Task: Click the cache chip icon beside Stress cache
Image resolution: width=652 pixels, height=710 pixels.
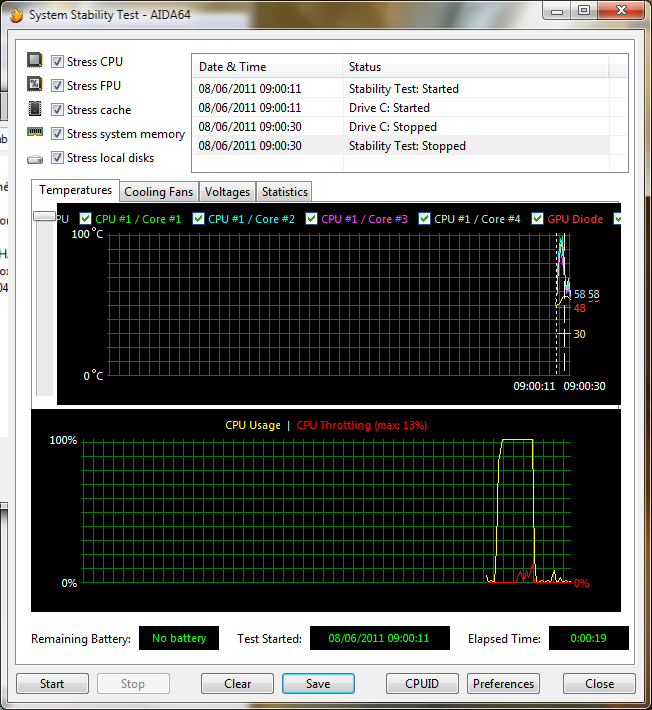Action: coord(35,108)
